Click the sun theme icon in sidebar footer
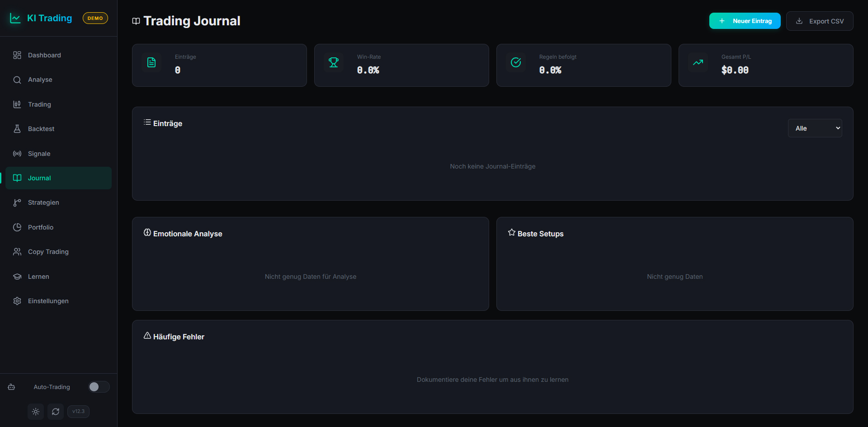The image size is (868, 427). click(x=36, y=412)
